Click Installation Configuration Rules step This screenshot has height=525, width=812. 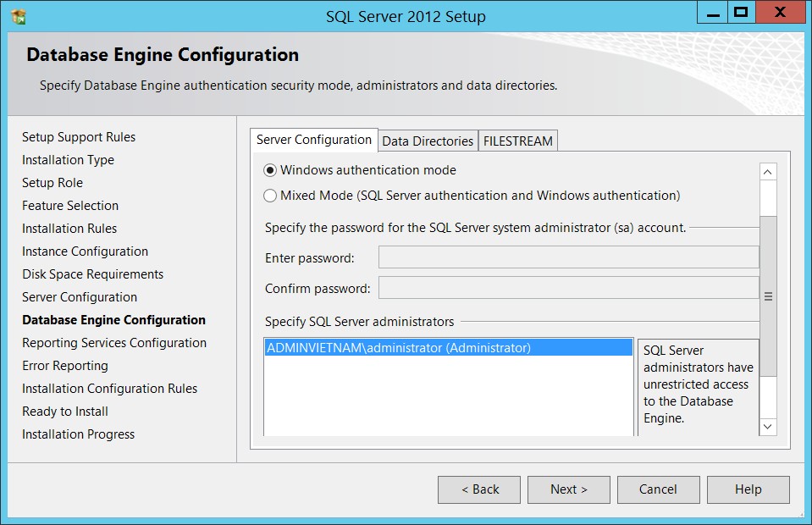tap(110, 389)
